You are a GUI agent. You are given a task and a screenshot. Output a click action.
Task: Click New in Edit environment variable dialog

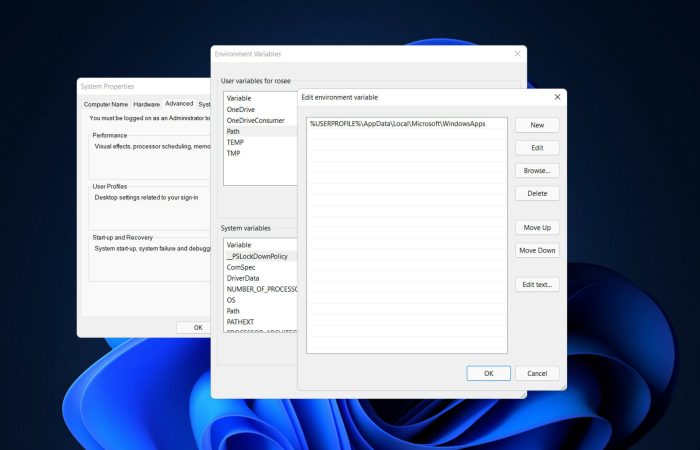tap(537, 125)
